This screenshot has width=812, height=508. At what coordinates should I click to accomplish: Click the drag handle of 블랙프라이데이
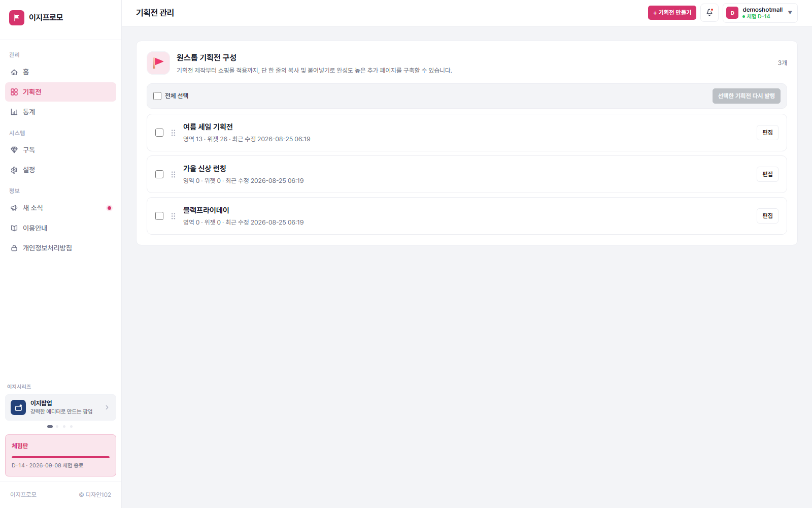[173, 216]
